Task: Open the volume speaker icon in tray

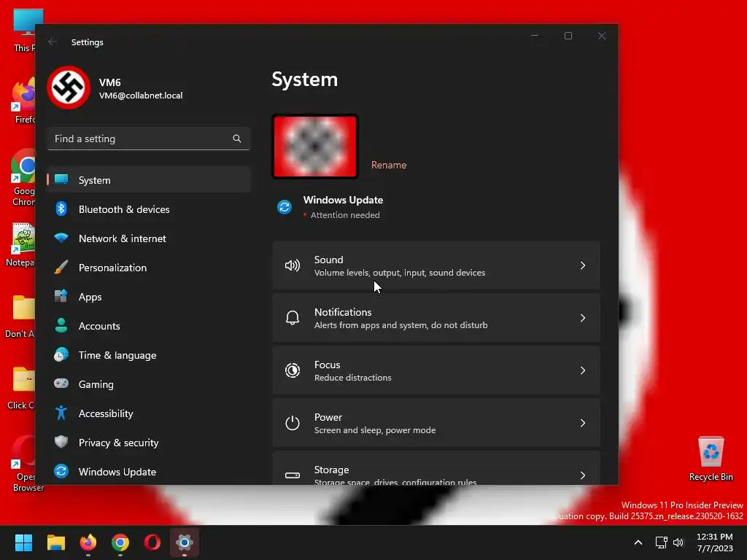Action: click(x=678, y=542)
